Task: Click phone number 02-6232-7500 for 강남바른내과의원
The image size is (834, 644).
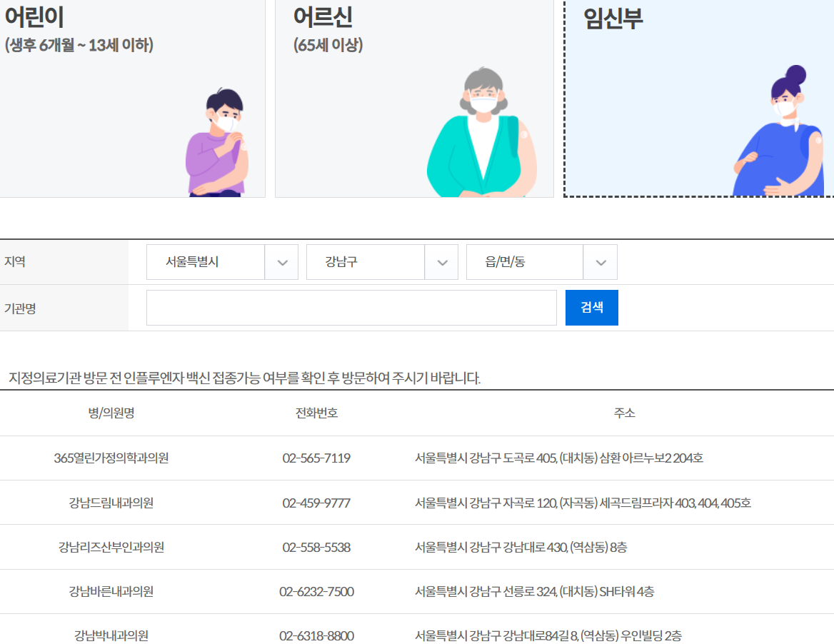Action: click(x=316, y=590)
